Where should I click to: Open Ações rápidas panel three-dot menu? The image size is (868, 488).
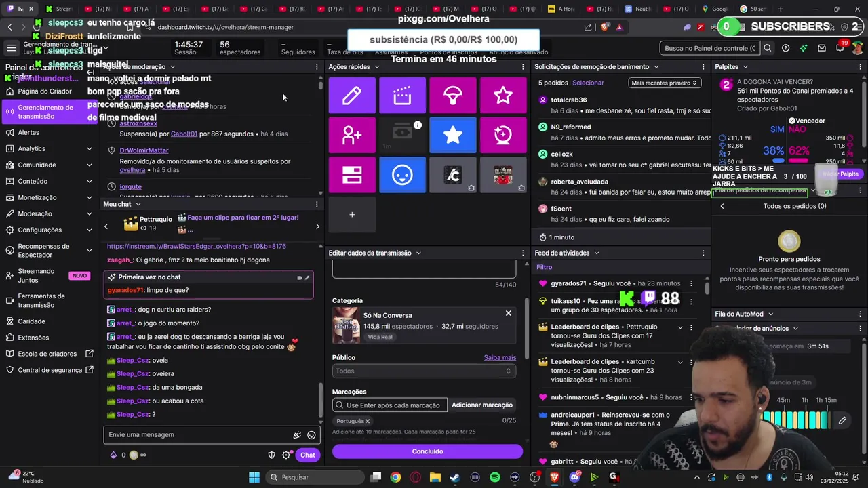(x=523, y=67)
